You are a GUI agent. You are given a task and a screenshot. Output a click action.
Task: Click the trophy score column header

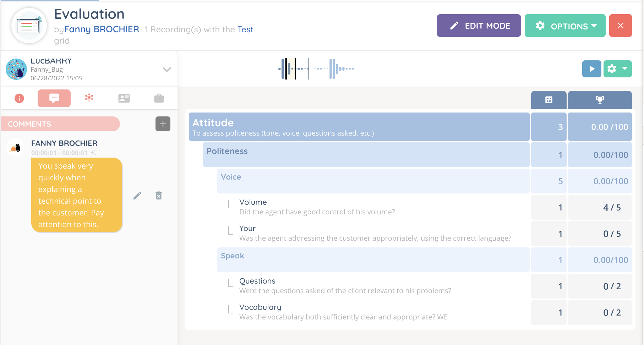600,100
